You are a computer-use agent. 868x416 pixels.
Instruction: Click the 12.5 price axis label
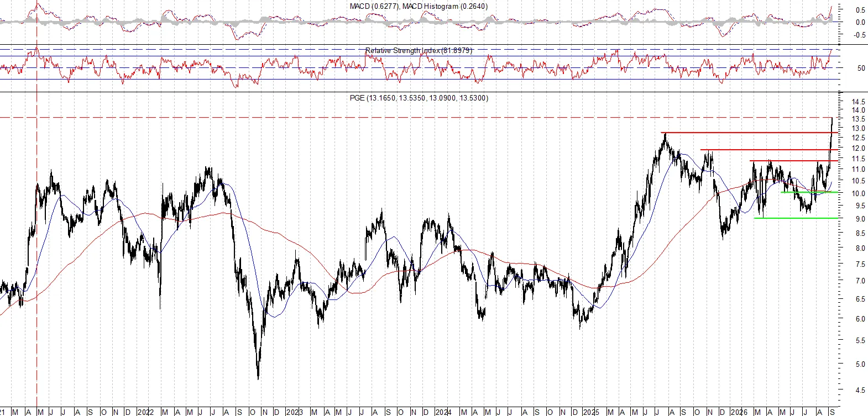859,138
